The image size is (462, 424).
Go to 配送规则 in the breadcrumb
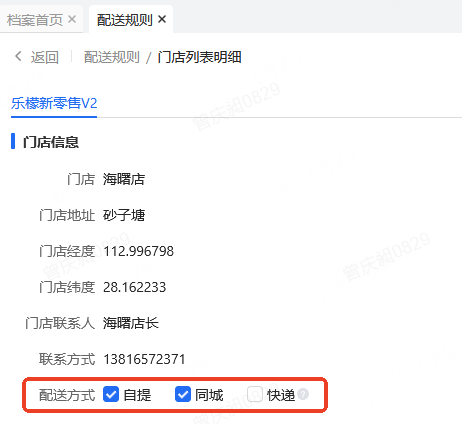click(x=112, y=57)
